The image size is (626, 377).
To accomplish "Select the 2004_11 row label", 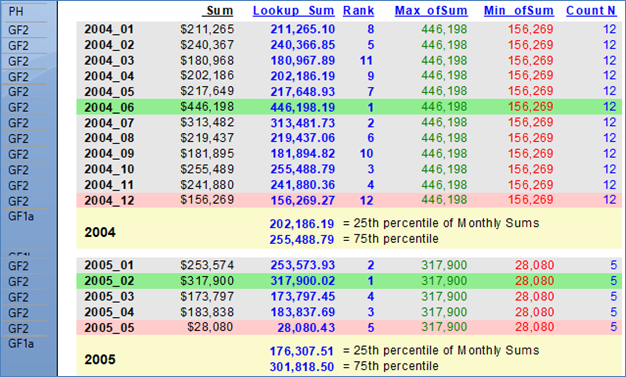I will pos(109,185).
